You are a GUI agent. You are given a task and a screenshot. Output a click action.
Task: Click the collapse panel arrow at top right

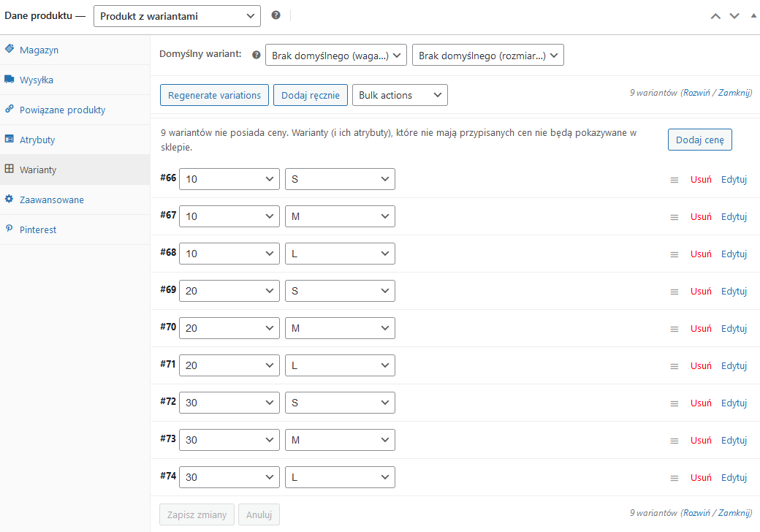point(753,15)
